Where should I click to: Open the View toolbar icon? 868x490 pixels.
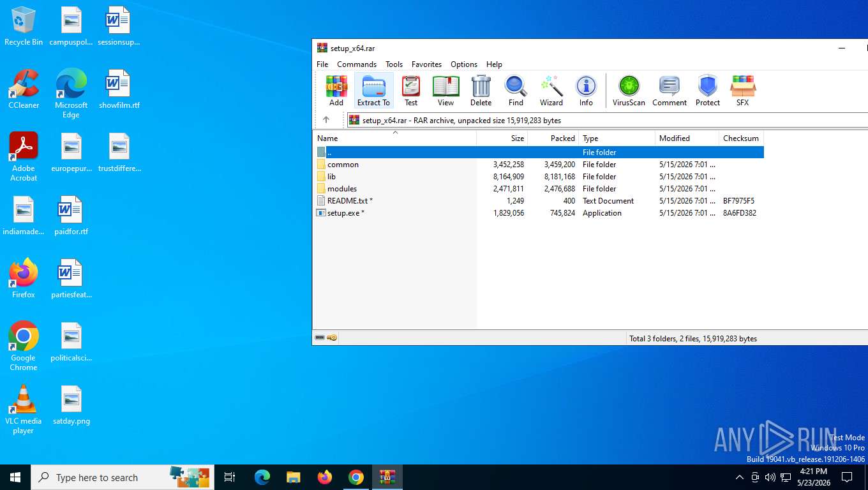pyautogui.click(x=445, y=91)
